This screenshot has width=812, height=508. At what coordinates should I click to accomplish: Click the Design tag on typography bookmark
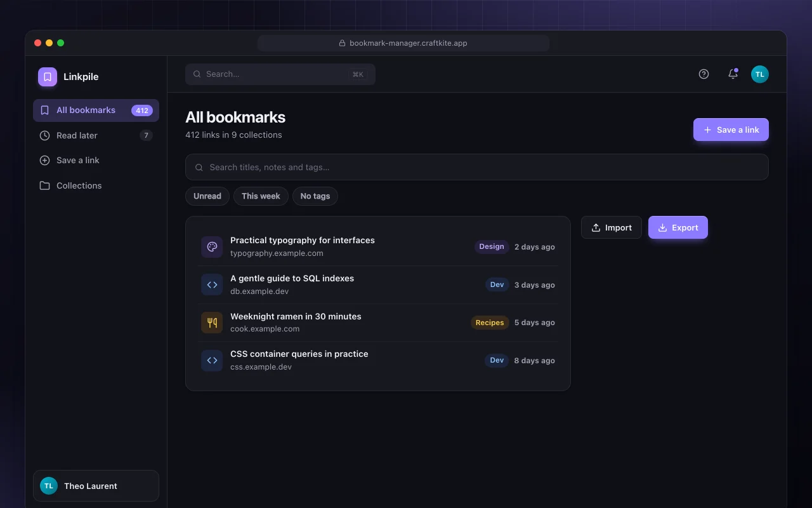[x=492, y=246]
